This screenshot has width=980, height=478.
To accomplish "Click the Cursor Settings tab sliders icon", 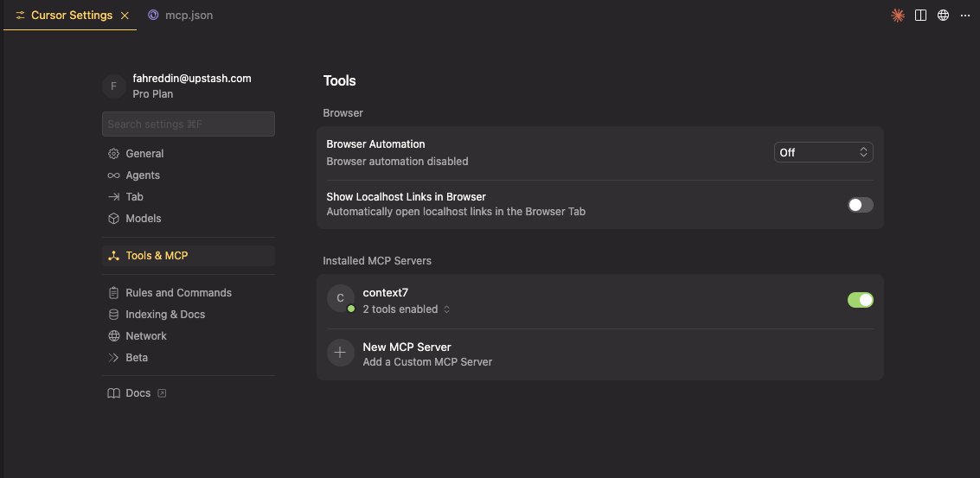I will (x=21, y=16).
